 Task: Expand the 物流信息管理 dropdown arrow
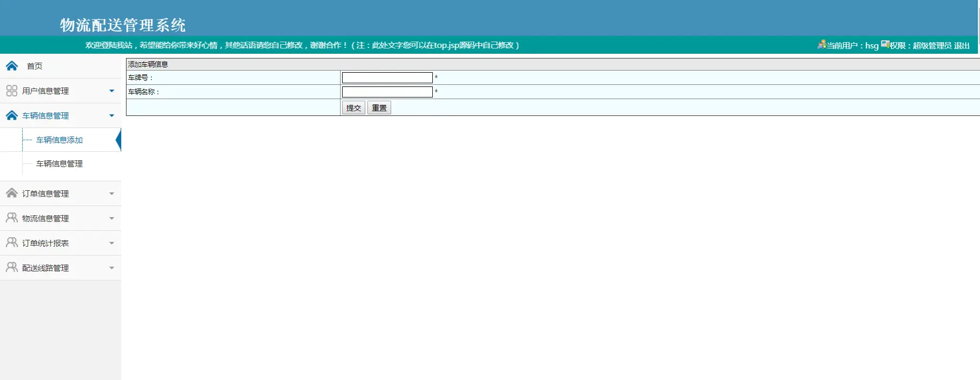[112, 218]
